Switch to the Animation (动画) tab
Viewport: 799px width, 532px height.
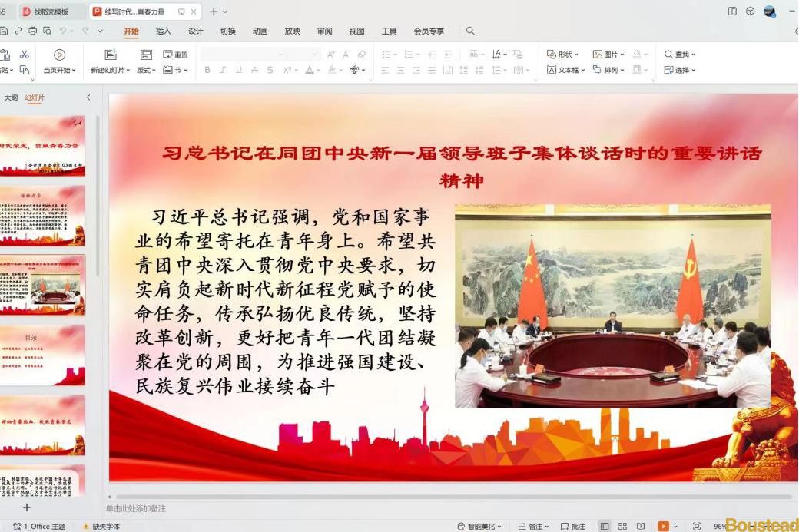[x=260, y=31]
